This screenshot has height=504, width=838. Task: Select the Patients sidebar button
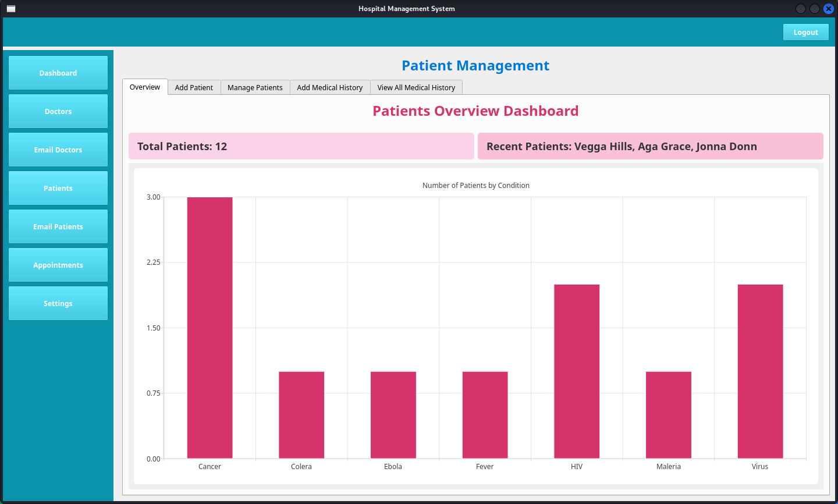coord(58,188)
